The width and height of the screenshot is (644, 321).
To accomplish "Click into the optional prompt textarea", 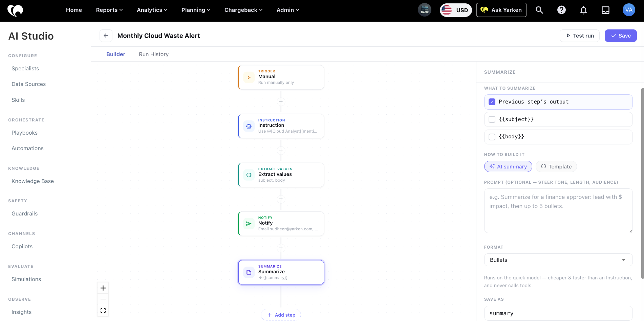I will point(558,211).
